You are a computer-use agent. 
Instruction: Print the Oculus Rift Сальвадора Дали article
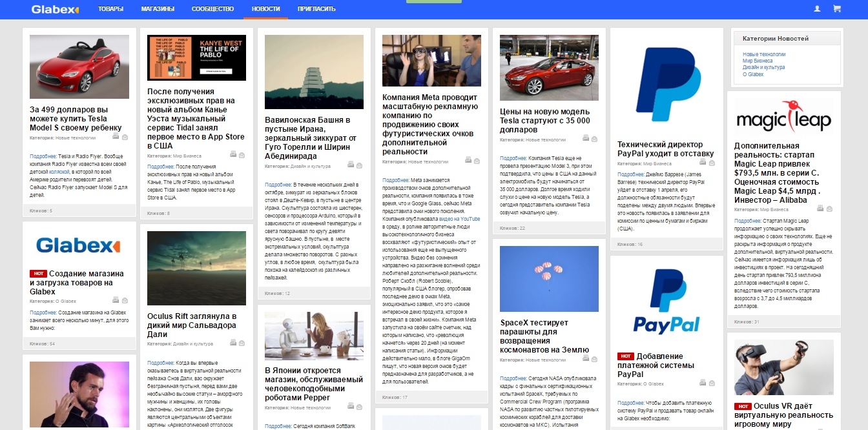click(x=233, y=343)
